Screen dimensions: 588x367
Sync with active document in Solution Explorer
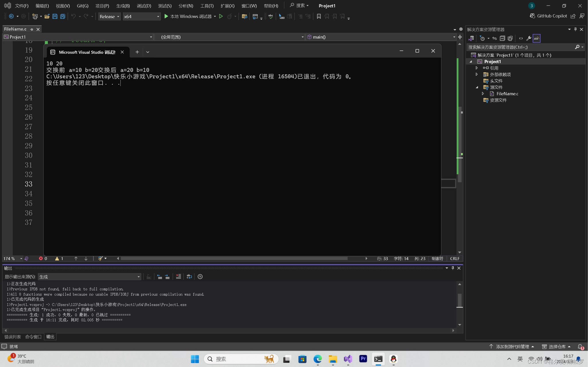coord(494,38)
